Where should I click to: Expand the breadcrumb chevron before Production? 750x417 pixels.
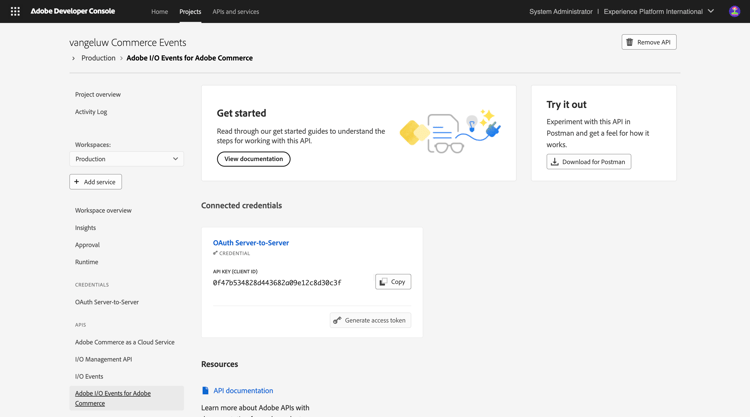(x=73, y=58)
